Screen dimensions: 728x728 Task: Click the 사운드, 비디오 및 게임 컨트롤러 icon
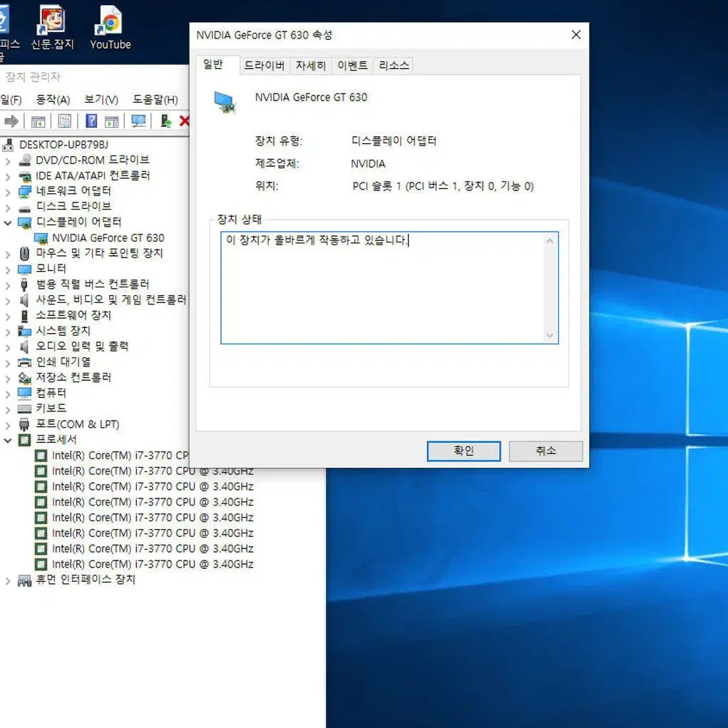click(x=25, y=300)
